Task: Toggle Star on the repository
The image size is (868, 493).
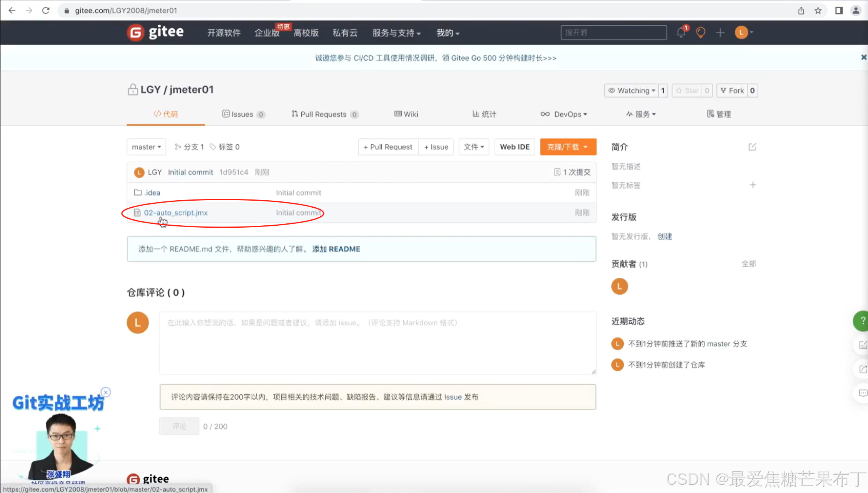Action: (687, 91)
